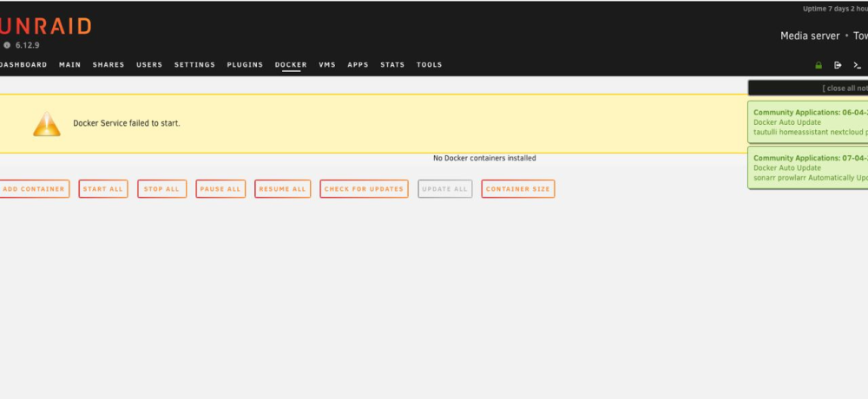Screen dimensions: 868x399
Task: Go to the Users tab
Action: click(149, 65)
